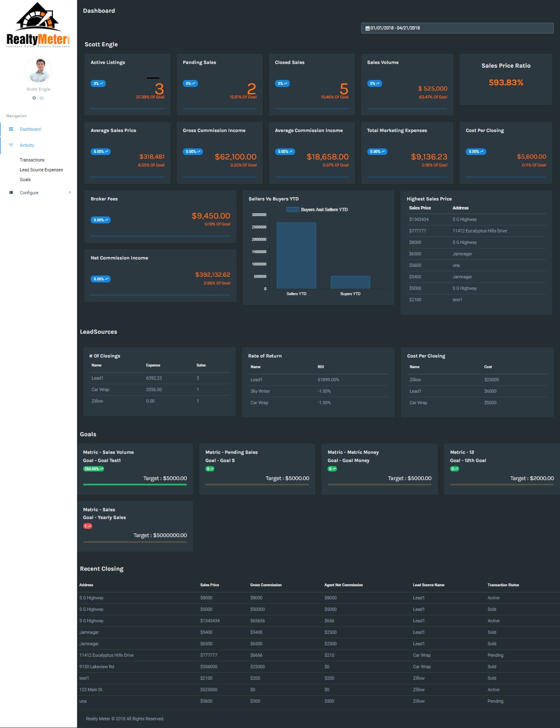Viewport: 560px width, 728px height.
Task: Click the 0.00% badge in Gross Commission Income
Action: [193, 152]
